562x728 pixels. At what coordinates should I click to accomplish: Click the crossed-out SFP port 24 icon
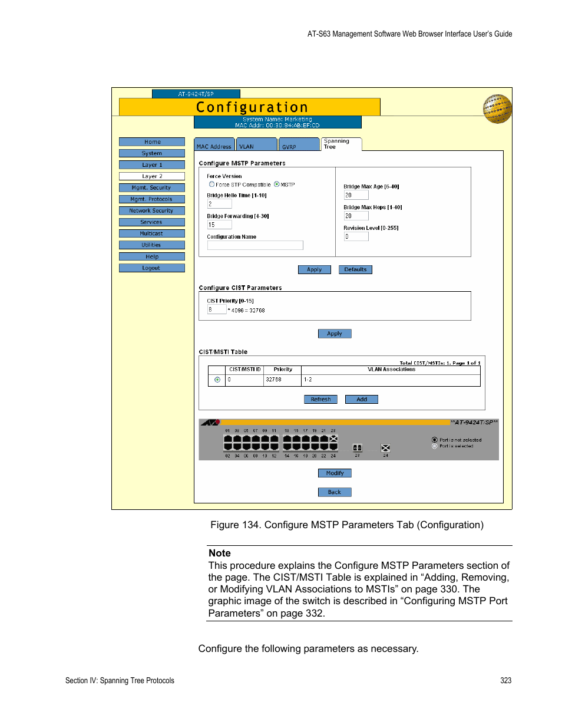[385, 448]
